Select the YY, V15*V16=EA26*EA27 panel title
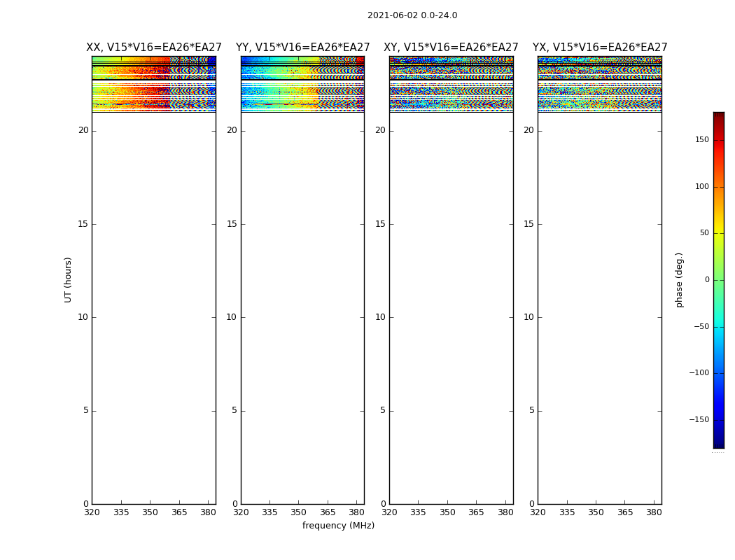 302,48
